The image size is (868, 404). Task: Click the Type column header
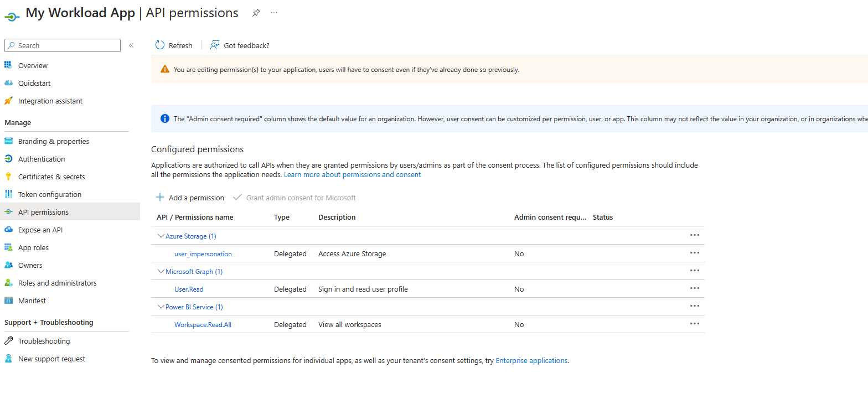coord(282,217)
